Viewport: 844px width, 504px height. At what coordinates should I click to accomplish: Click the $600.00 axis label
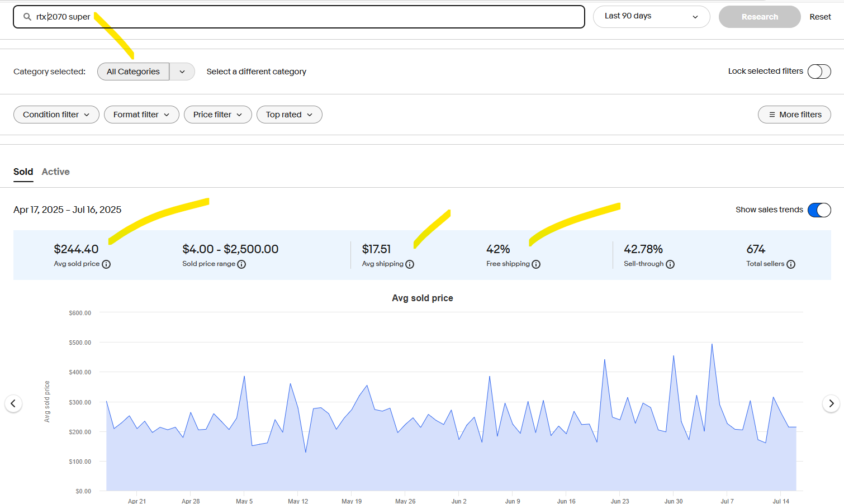click(80, 313)
